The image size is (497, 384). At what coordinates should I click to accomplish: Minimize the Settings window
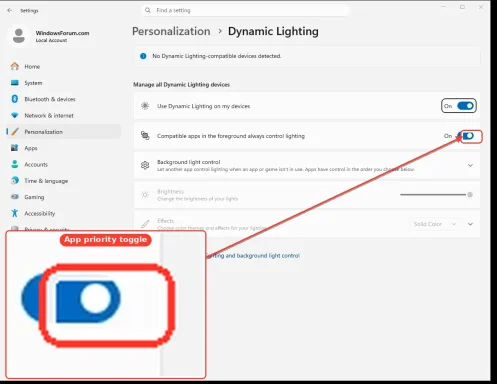tap(444, 7)
